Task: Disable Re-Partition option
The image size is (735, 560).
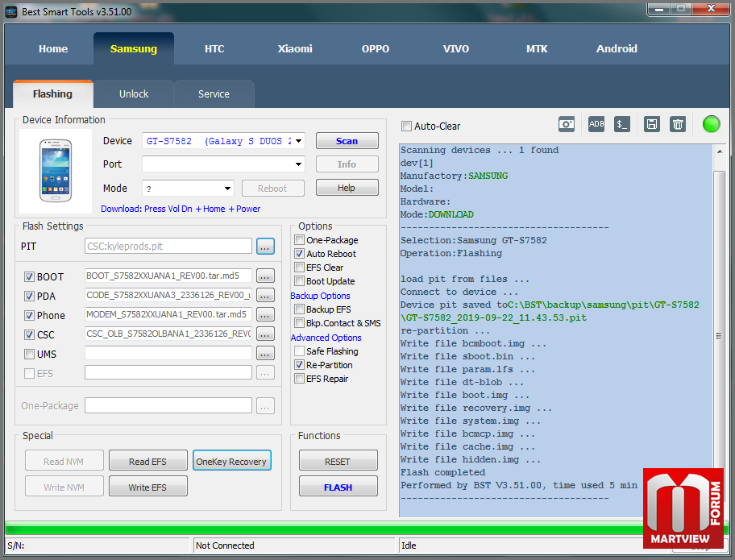Action: pyautogui.click(x=300, y=364)
